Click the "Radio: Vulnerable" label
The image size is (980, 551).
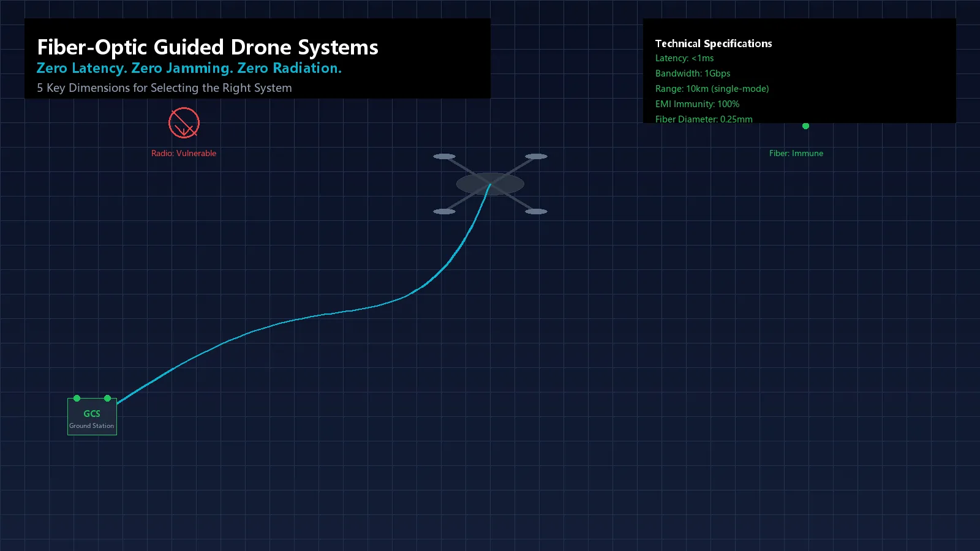click(184, 153)
